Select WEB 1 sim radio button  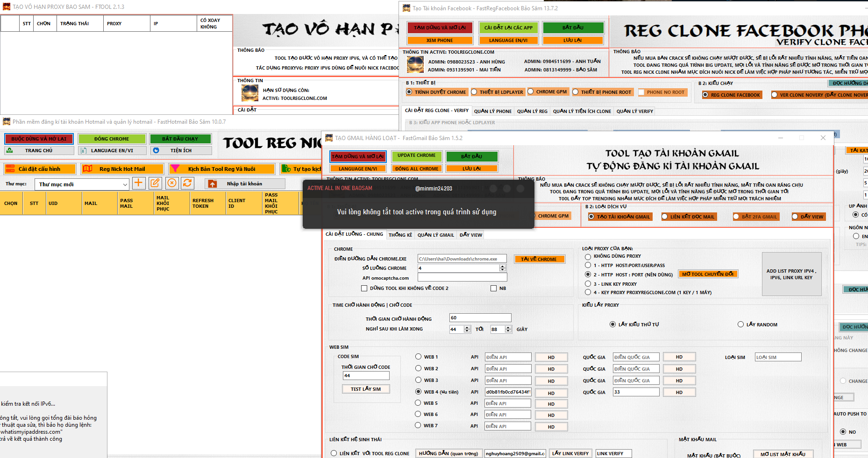(419, 357)
